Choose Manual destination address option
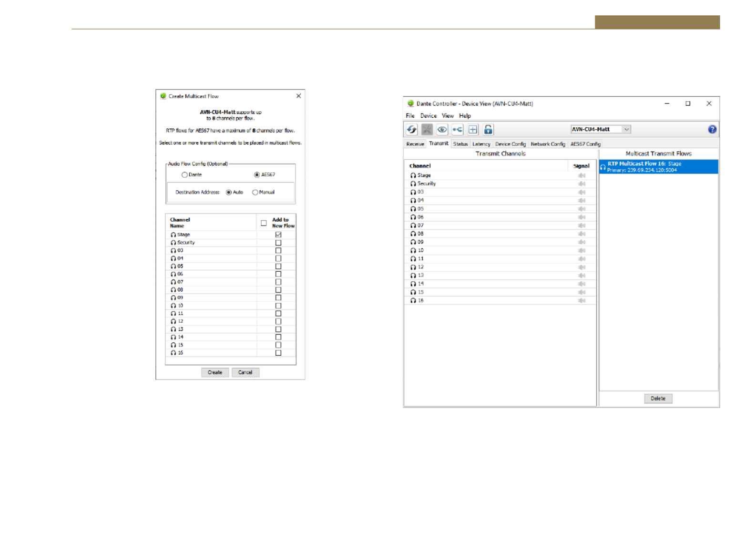 click(x=255, y=193)
